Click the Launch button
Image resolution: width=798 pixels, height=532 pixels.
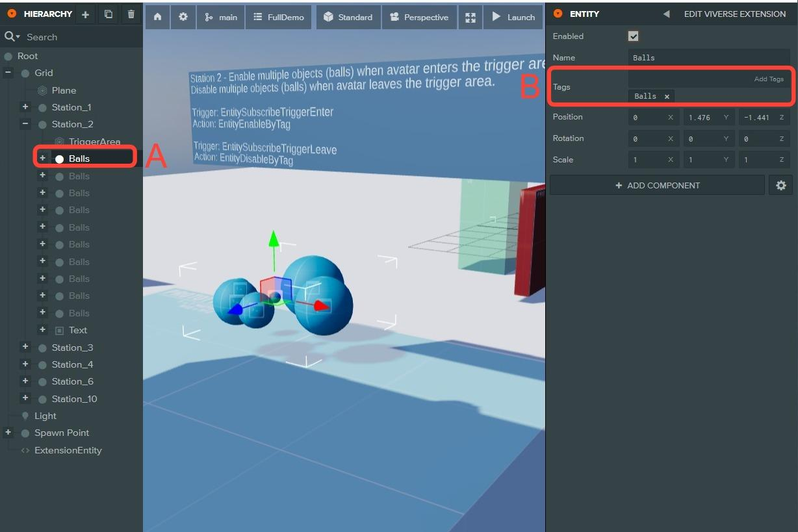(513, 18)
